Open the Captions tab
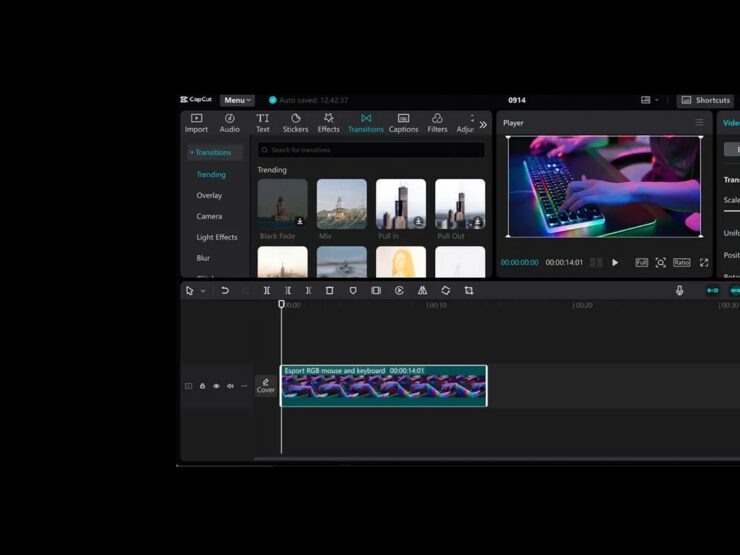Viewport: 740px width, 555px height. coord(404,123)
